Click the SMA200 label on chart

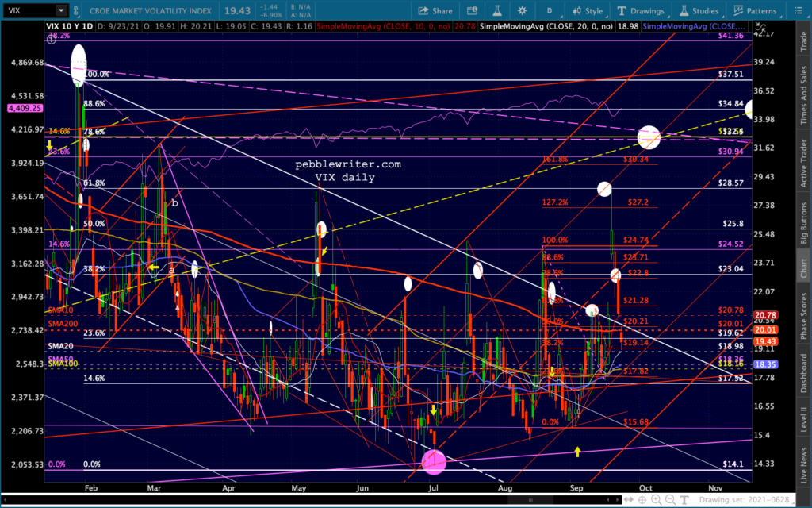62,324
